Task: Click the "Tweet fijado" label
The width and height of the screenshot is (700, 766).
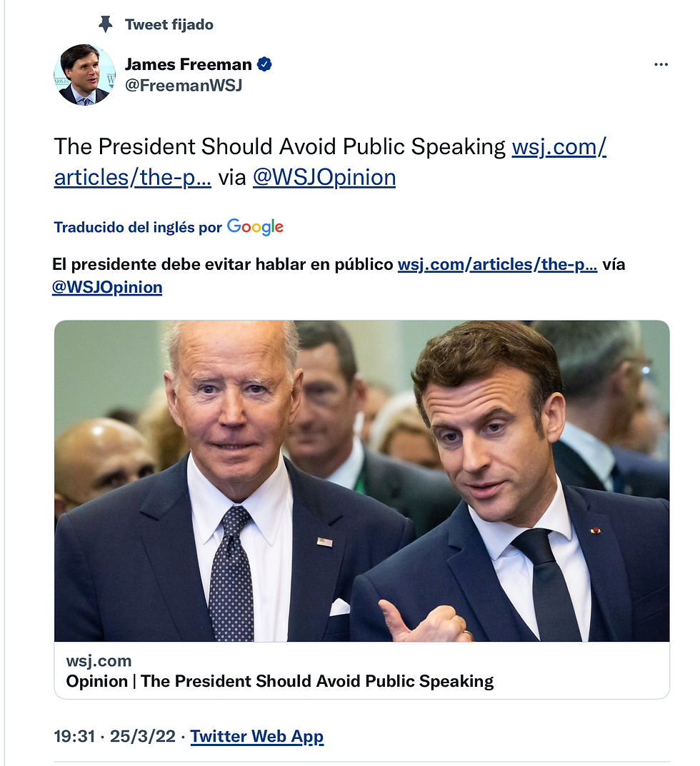Action: coord(169,24)
